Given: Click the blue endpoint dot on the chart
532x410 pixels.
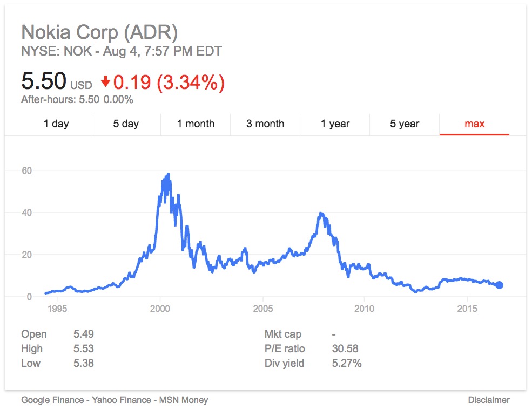Looking at the screenshot, I should pos(500,285).
